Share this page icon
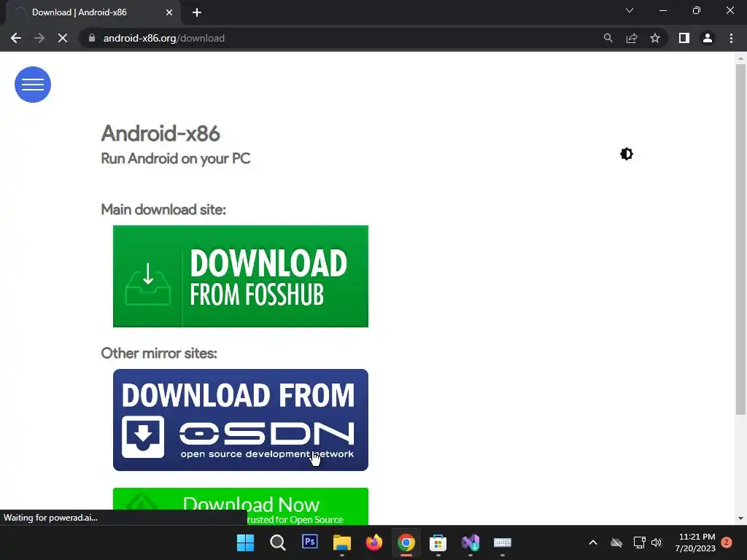747x560 pixels. coord(632,38)
